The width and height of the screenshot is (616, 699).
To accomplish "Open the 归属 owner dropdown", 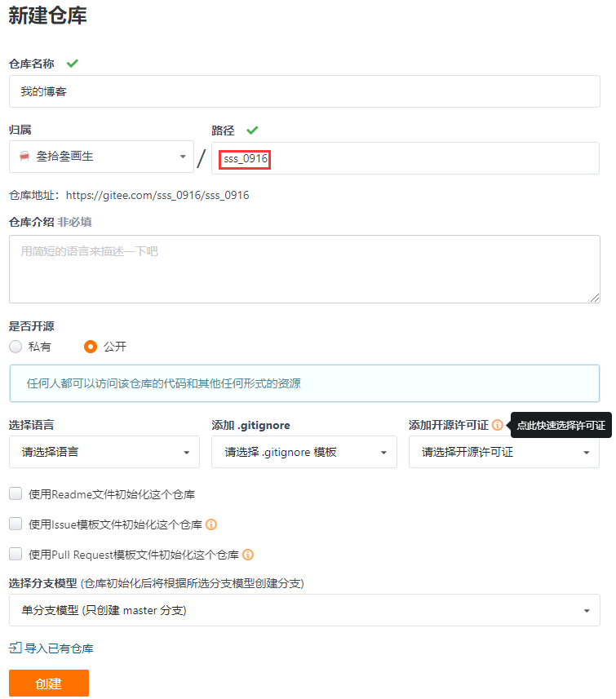I will pos(102,157).
